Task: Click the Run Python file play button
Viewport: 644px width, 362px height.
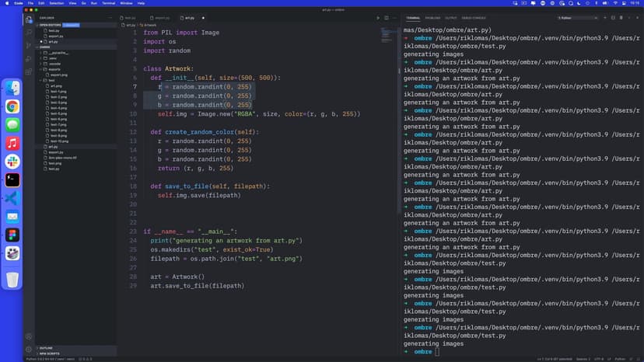Action: (378, 17)
